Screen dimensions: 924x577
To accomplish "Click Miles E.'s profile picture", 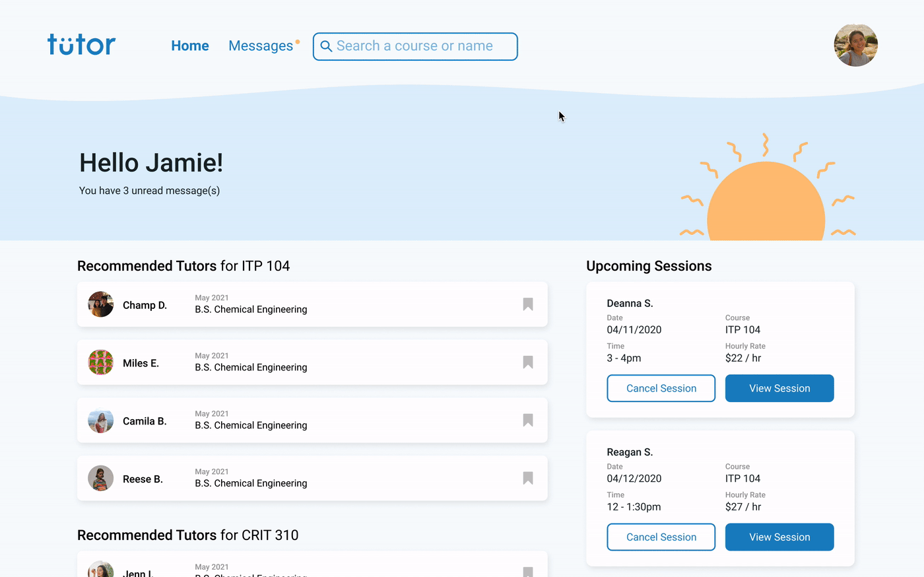I will (x=101, y=362).
